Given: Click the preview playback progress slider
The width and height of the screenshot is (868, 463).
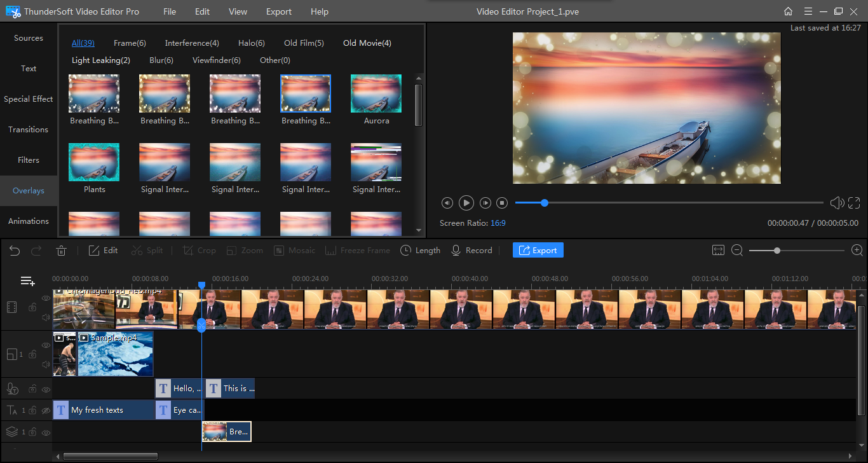Looking at the screenshot, I should 668,203.
